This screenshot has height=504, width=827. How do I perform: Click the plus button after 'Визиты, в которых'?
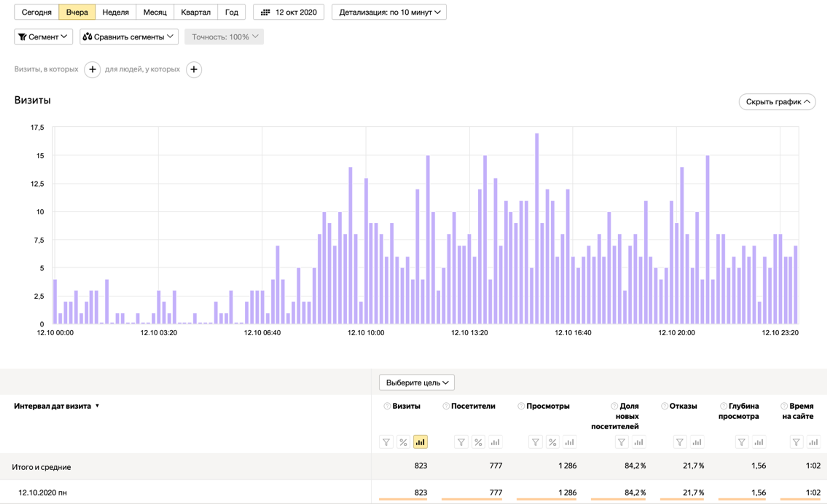[x=92, y=70]
